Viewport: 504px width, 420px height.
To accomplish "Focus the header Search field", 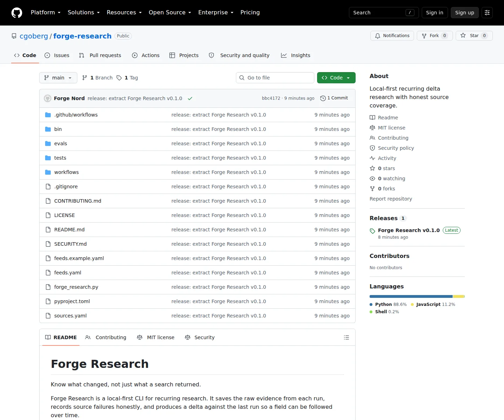I will [x=384, y=13].
